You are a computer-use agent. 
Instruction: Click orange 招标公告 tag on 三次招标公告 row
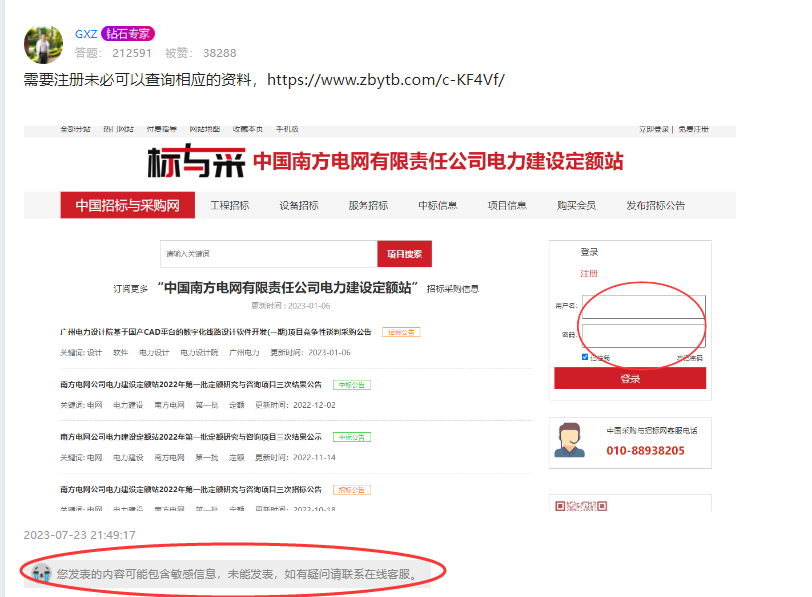(352, 490)
